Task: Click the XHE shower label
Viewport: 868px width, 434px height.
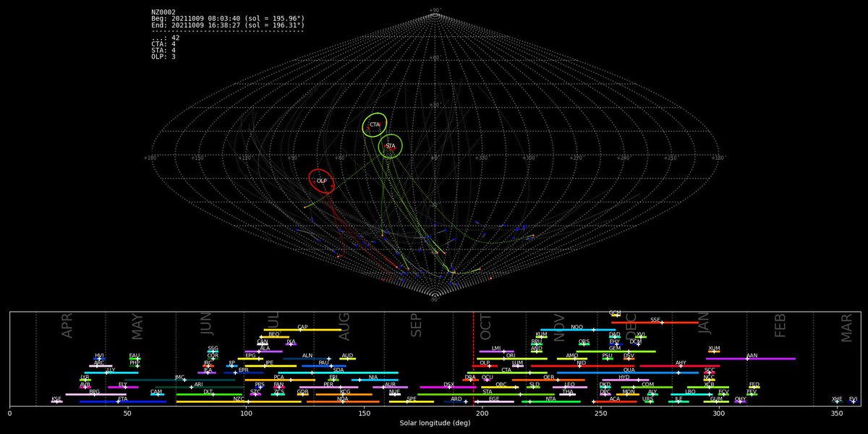Action: [837, 399]
